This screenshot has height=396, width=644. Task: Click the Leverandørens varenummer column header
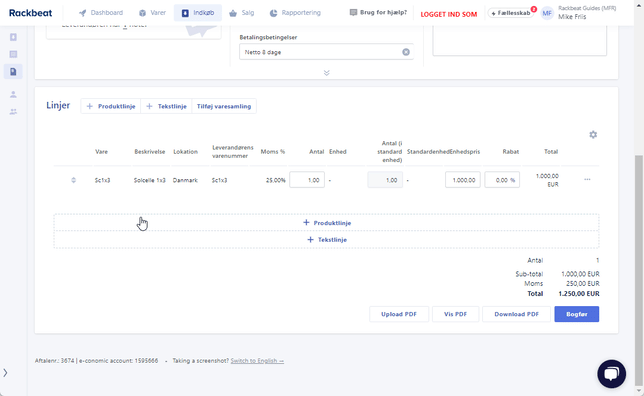(232, 152)
